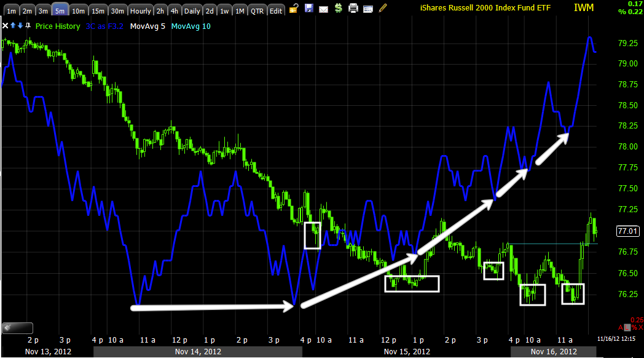The width and height of the screenshot is (644, 358).
Task: Click the 76.25 price axis label
Action: click(628, 294)
